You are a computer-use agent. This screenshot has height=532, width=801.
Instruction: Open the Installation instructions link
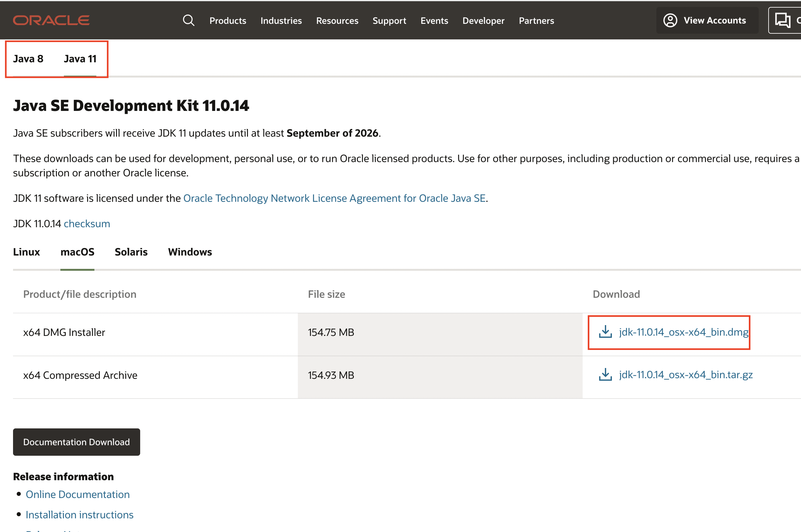[79, 515]
